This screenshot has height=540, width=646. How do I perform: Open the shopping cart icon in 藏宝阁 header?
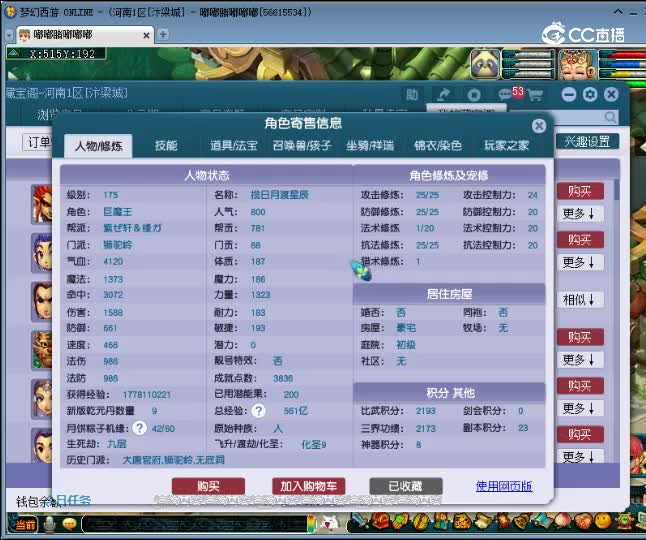pyautogui.click(x=535, y=95)
